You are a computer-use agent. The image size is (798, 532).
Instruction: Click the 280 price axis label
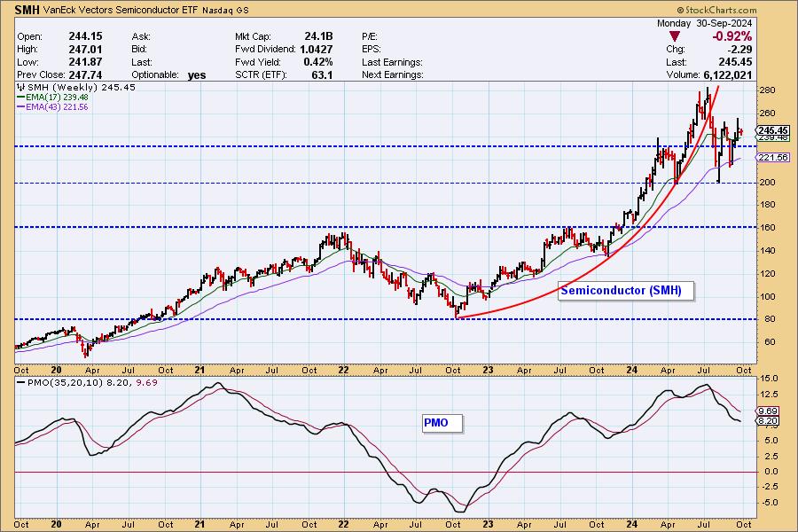(x=767, y=90)
